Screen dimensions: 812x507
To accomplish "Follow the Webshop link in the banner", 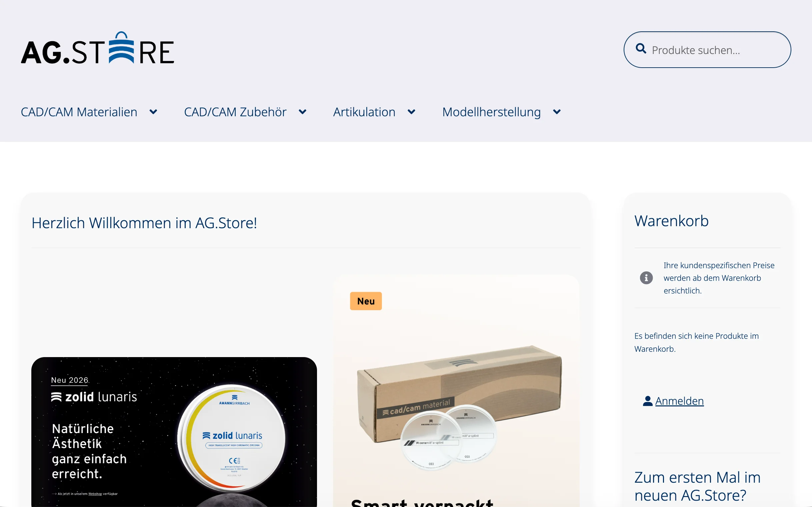I will pyautogui.click(x=95, y=494).
